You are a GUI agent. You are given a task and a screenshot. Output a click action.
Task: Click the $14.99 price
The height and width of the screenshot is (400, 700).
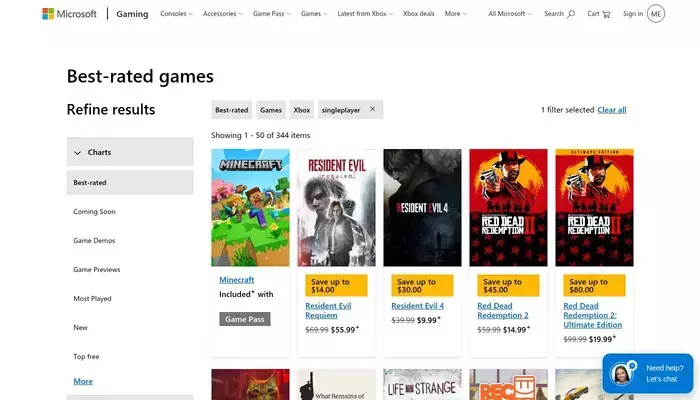515,330
